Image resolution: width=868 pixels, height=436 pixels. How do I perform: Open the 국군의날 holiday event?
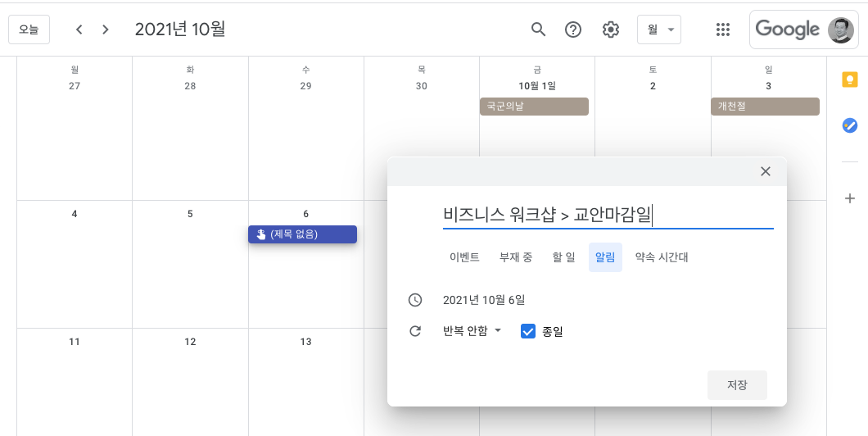click(534, 107)
